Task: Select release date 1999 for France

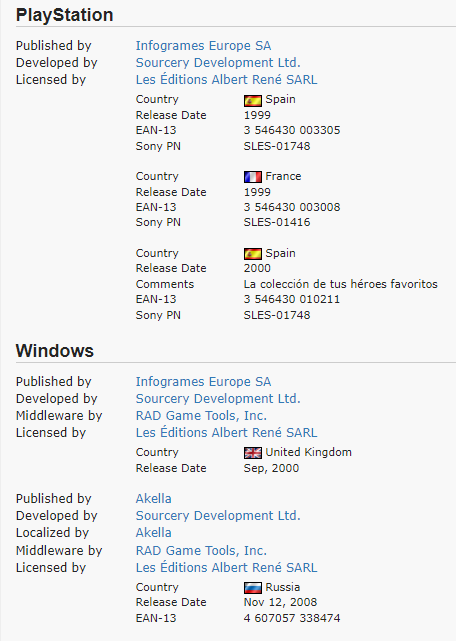Action: coord(257,192)
